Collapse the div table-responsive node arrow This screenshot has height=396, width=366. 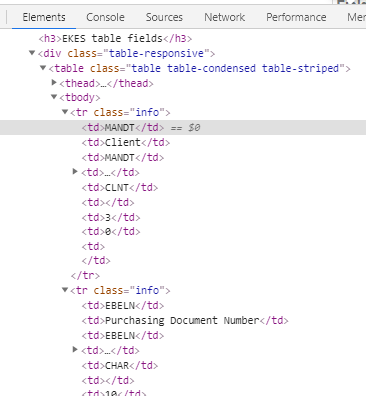32,53
